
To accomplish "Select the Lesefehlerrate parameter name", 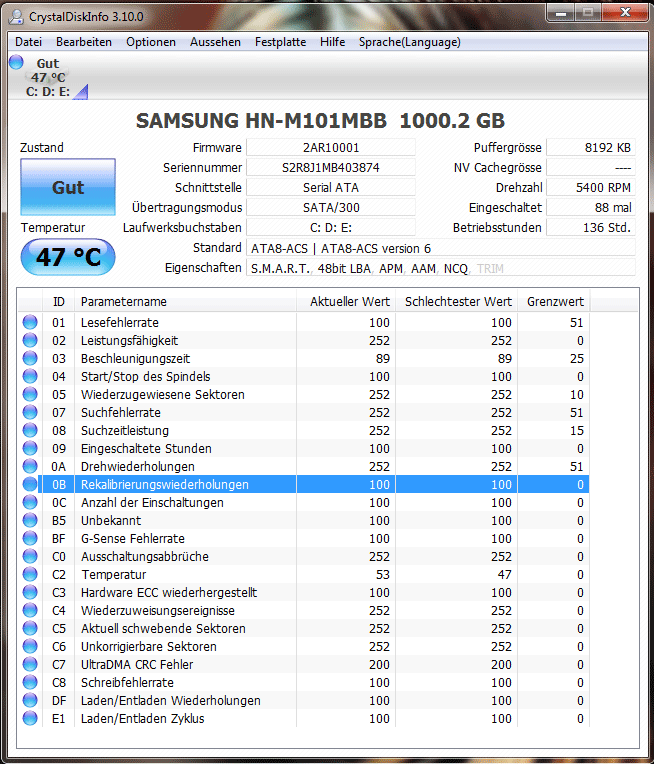I will tap(120, 323).
